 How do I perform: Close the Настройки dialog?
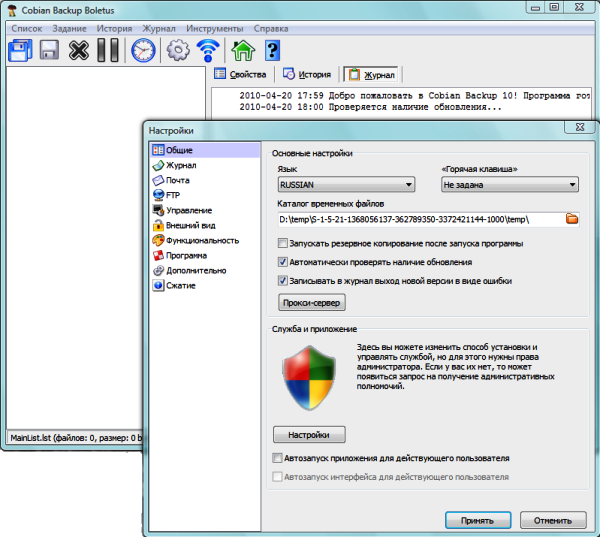point(580,127)
